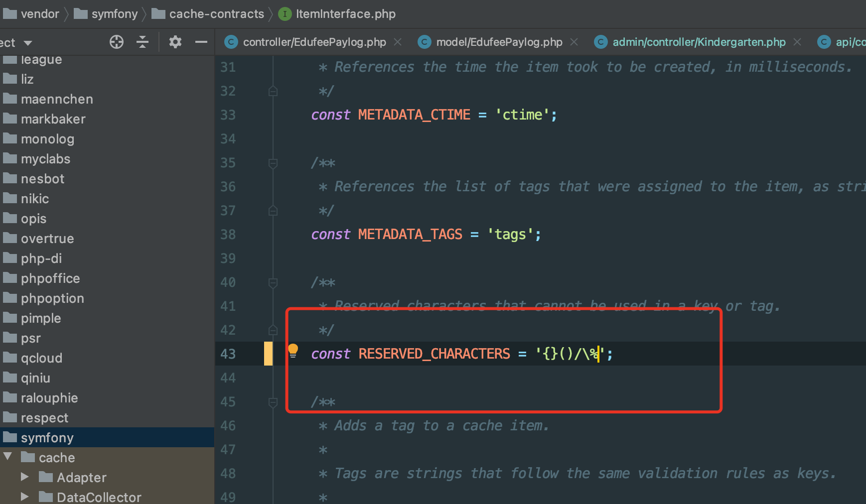Click the symfony breadcrumb
Image resolution: width=866 pixels, height=504 pixels.
click(x=106, y=14)
